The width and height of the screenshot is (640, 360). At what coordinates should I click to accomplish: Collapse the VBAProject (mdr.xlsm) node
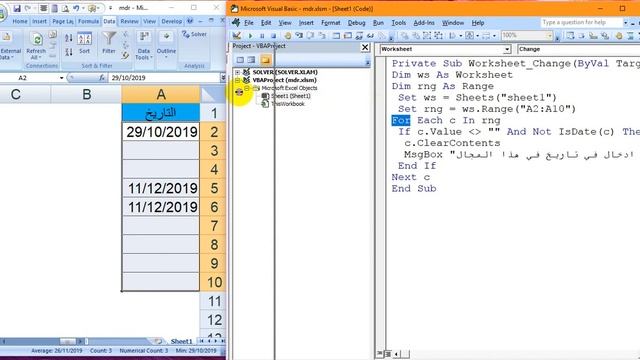click(238, 80)
